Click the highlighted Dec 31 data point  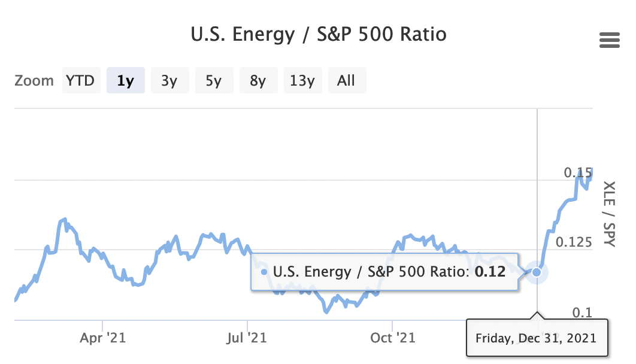(x=537, y=272)
